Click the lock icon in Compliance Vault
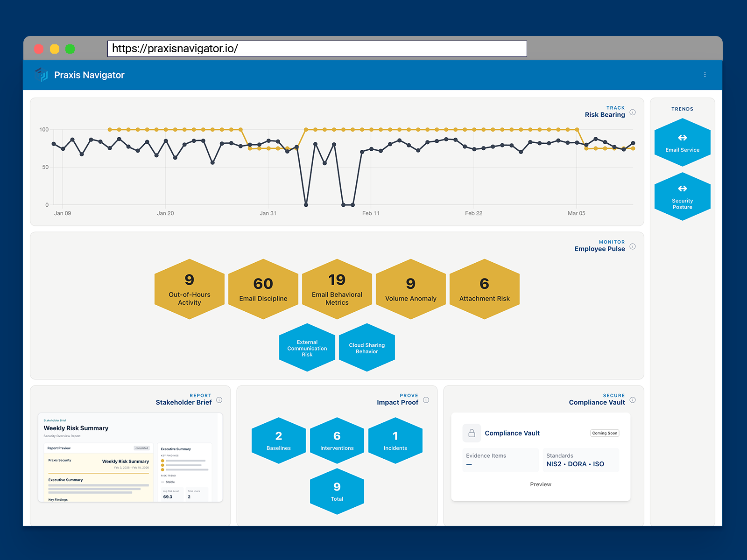The height and width of the screenshot is (560, 747). coord(472,433)
